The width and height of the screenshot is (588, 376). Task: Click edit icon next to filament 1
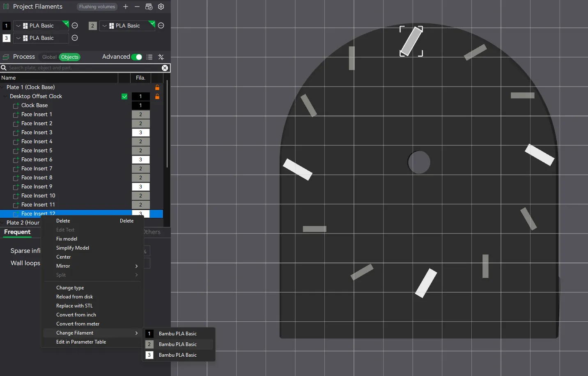pos(75,25)
